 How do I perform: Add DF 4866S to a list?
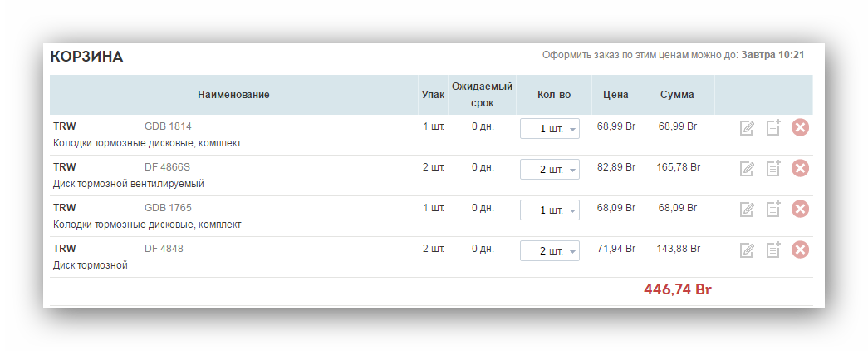tap(773, 168)
